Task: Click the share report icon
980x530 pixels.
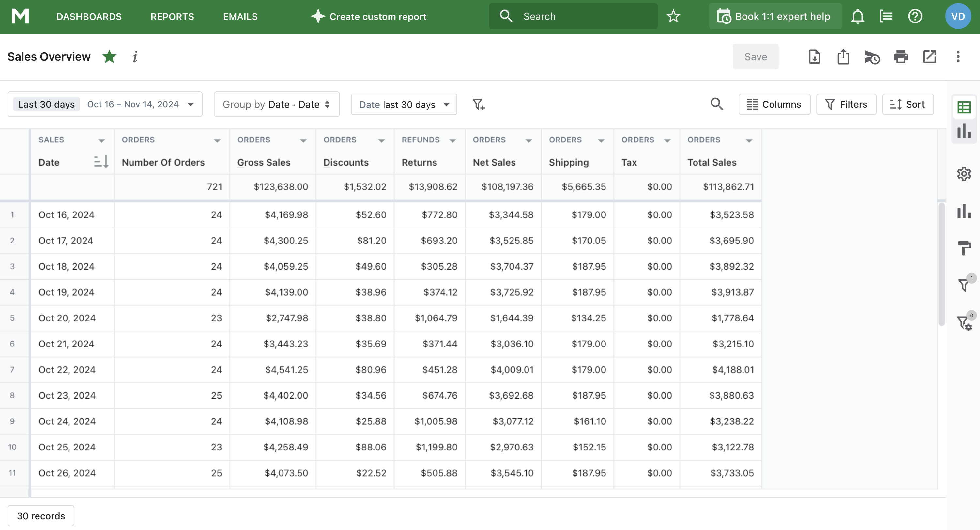Action: (x=843, y=57)
